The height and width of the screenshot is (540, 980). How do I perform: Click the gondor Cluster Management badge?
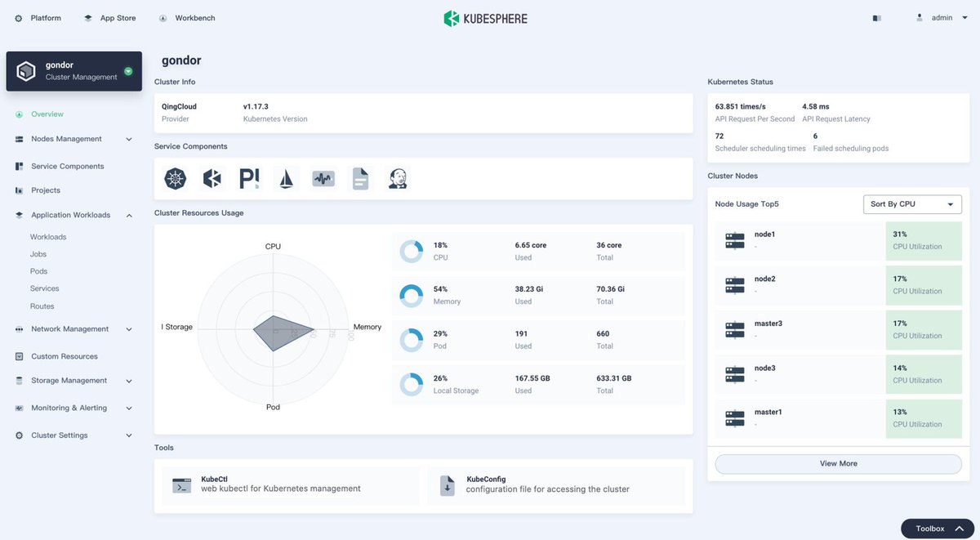pos(73,71)
